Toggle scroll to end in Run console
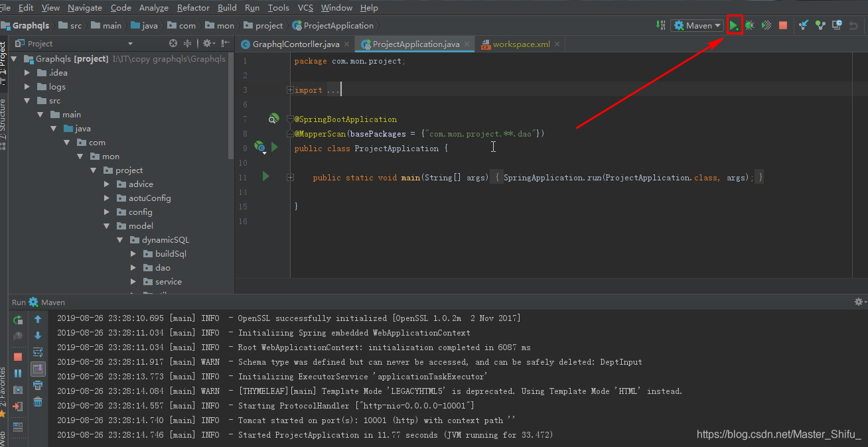This screenshot has width=868, height=447. [x=38, y=369]
